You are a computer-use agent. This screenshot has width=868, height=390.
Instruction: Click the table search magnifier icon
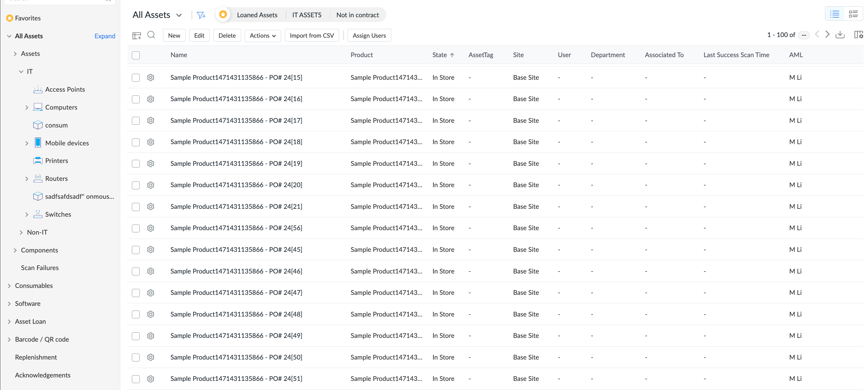(x=151, y=35)
